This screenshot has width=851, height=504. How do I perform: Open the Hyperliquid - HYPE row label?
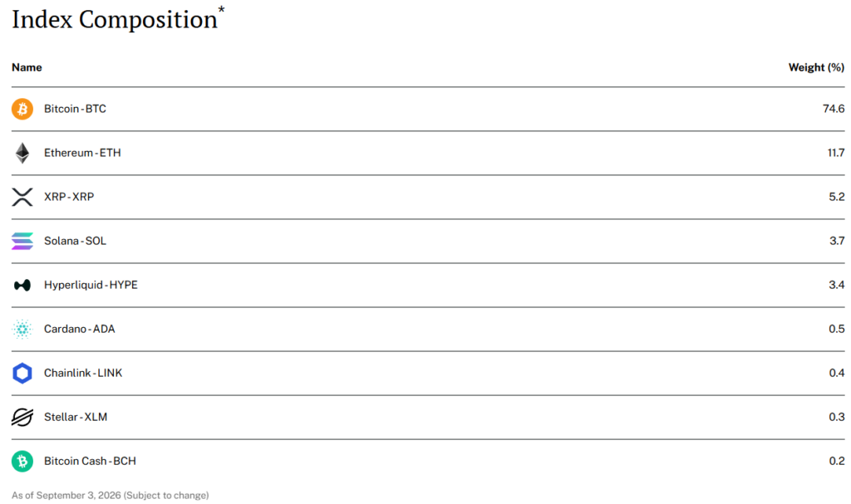coord(91,285)
